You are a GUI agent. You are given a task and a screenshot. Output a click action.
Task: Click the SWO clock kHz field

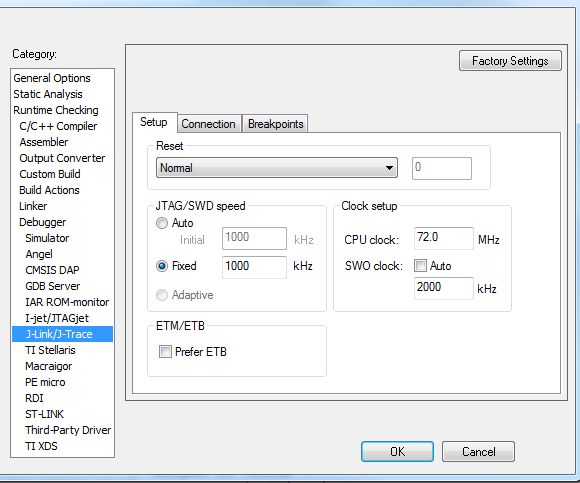pos(444,288)
